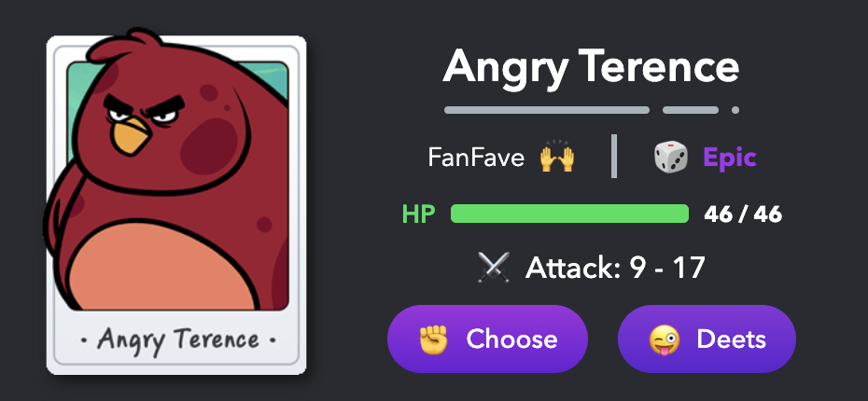
Task: Click Terence's orange beak on the card
Action: click(x=131, y=137)
